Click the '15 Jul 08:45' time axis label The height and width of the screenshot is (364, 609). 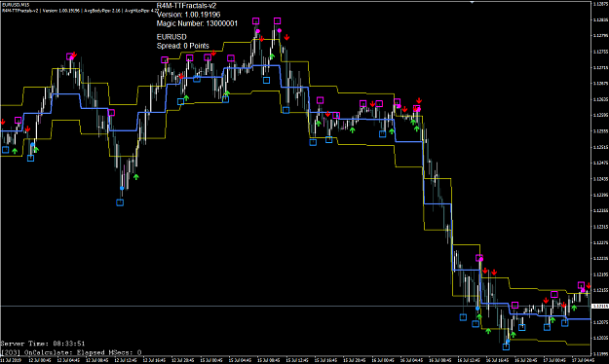coord(269,360)
